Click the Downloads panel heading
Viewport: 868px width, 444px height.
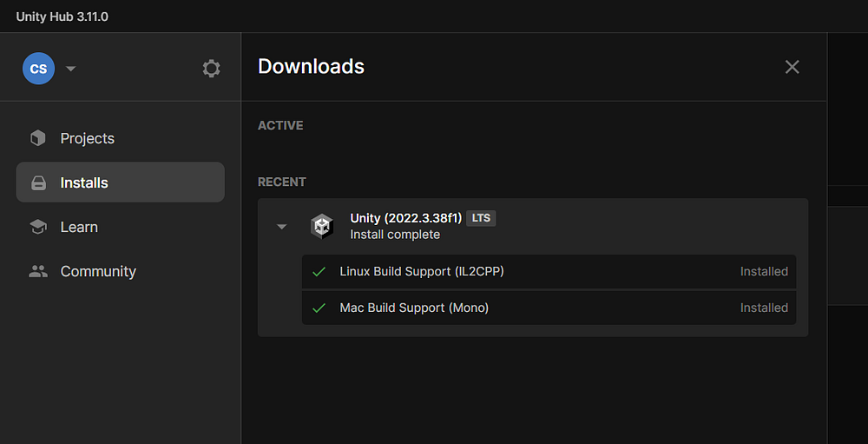311,67
